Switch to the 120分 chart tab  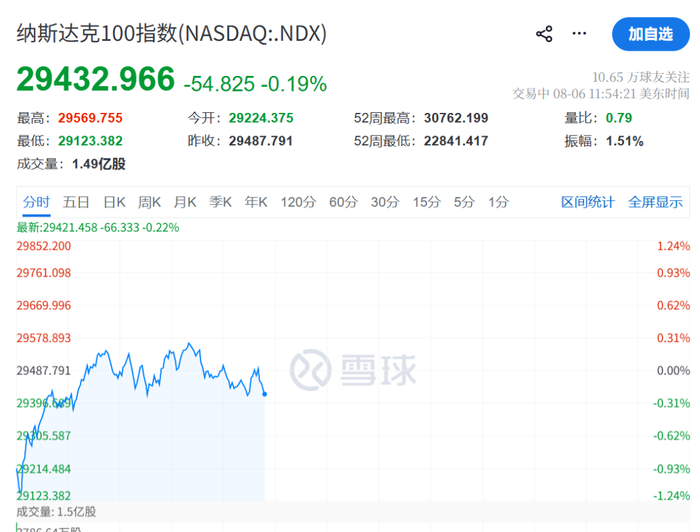[298, 202]
